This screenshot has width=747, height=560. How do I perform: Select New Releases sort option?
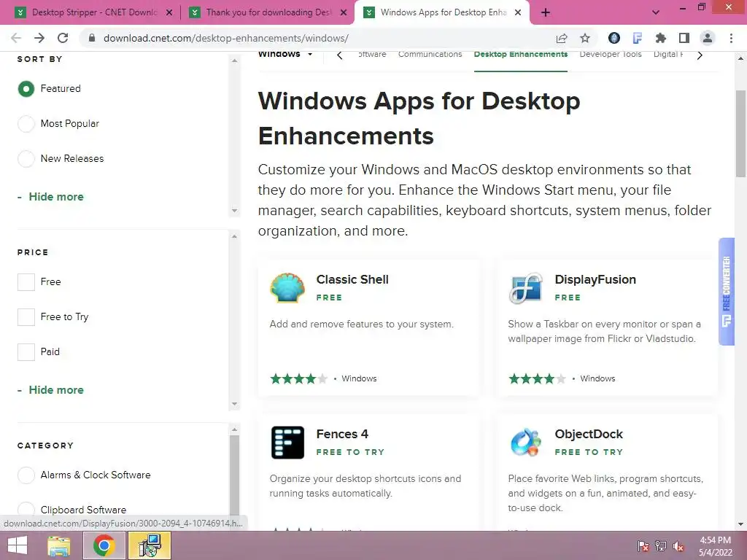tap(26, 158)
